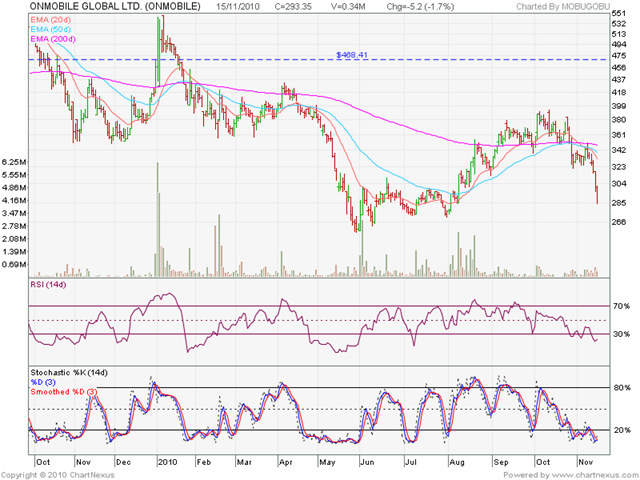Image resolution: width=640 pixels, height=480 pixels.
Task: Click the Dec label on time axis
Action: 123,462
